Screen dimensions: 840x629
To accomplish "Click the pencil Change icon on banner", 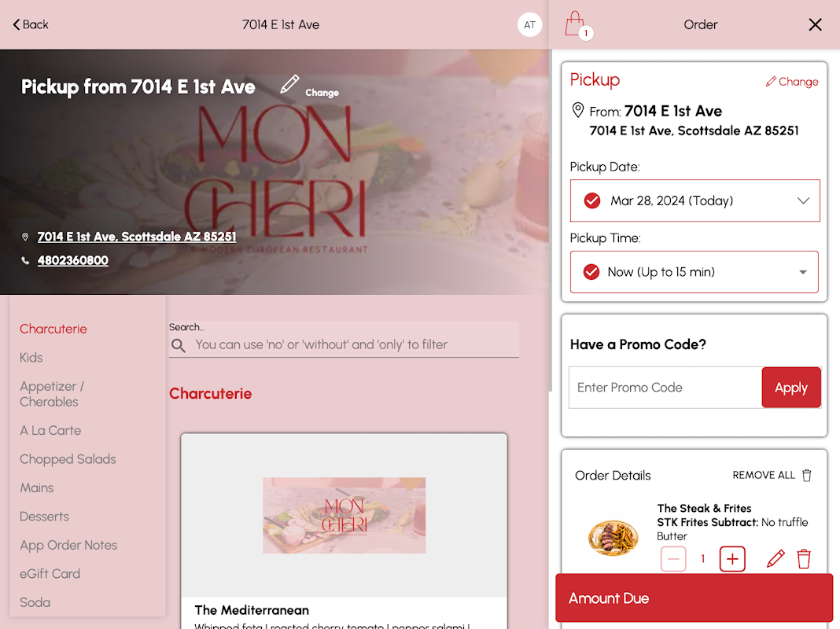I will (289, 84).
